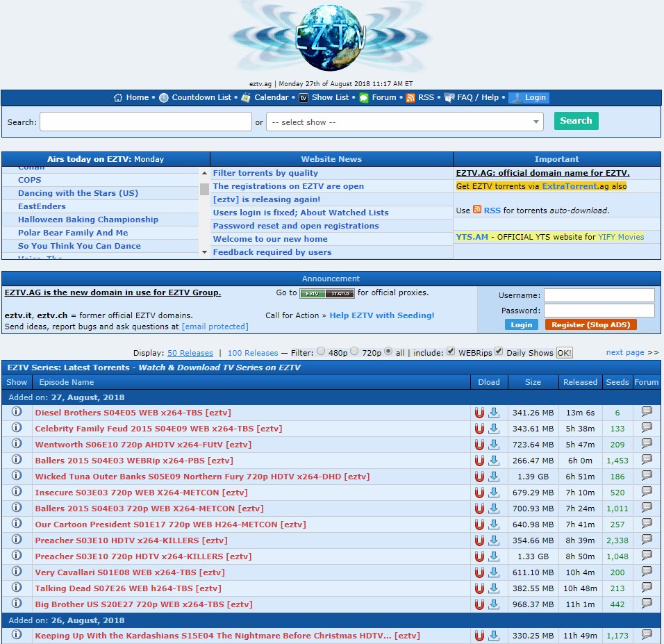Screen dimensions: 664x644
Task: Open the info icon for Preacher S03E10 HDTV
Action: click(17, 540)
